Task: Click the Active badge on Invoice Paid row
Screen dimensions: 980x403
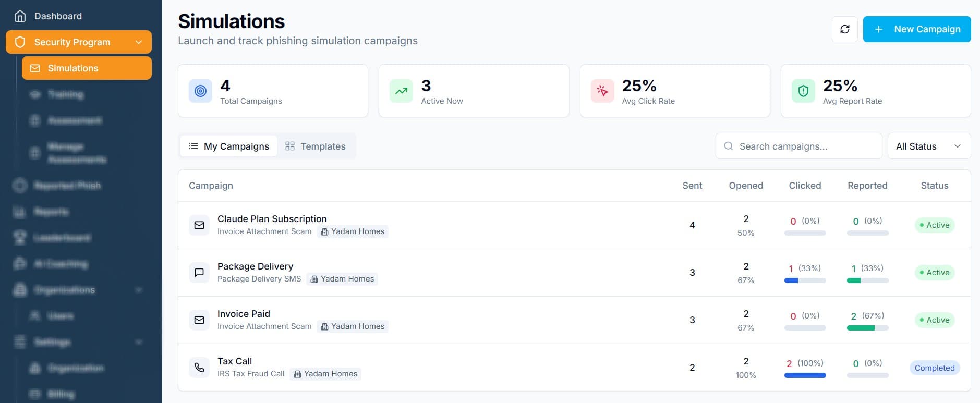Action: coord(935,320)
